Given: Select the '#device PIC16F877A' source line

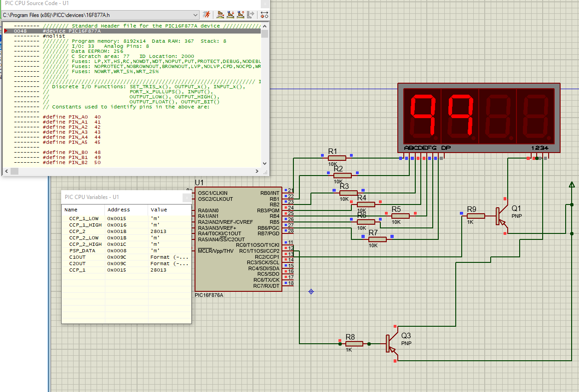Looking at the screenshot, I should (x=132, y=31).
